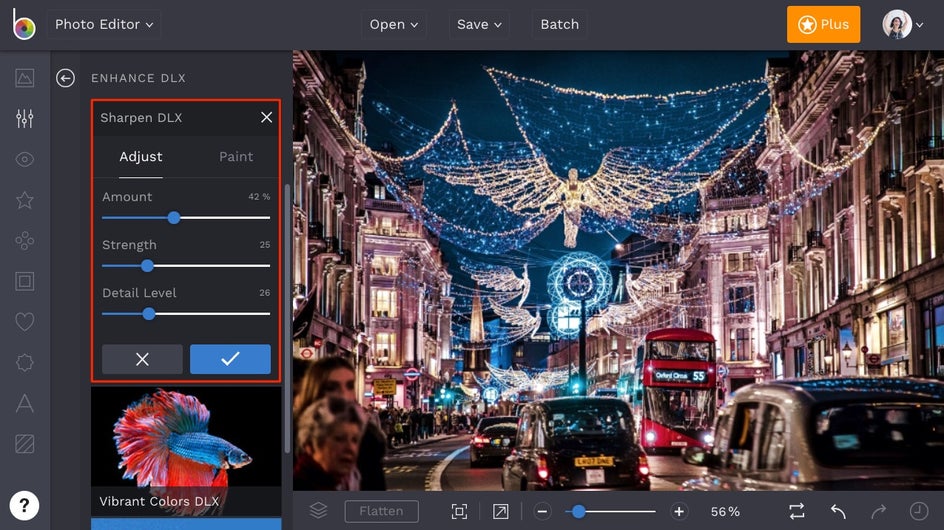Open the Textures sidebar icon
Screen dimensions: 944x530
tap(25, 444)
